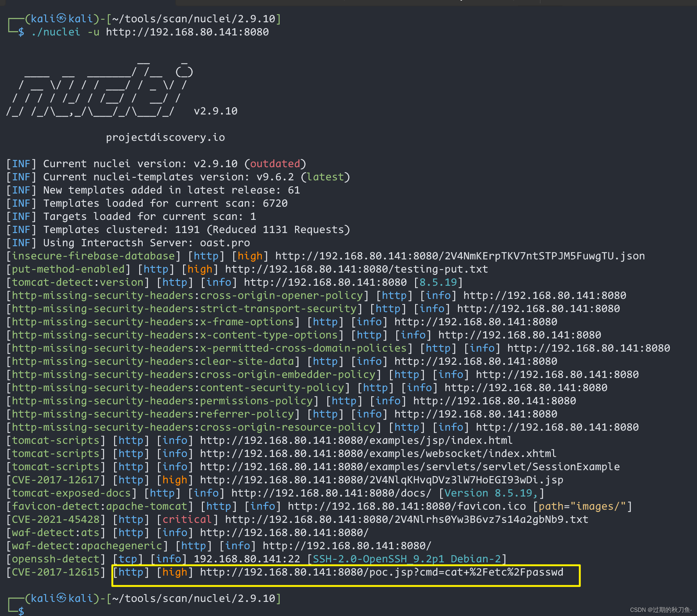
Task: Click the ./nuclei command text
Action: point(55,32)
